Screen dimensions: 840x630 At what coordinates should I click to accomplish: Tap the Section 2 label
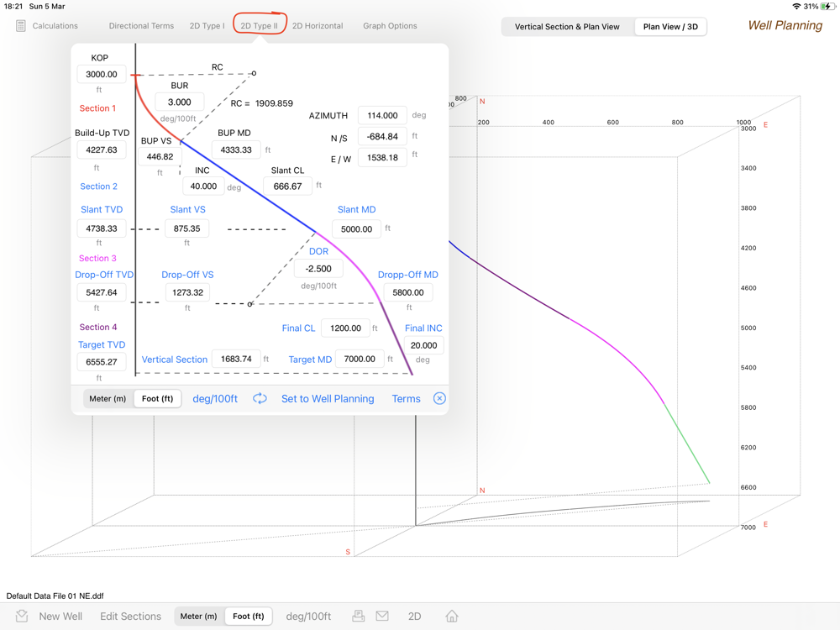[x=98, y=186]
